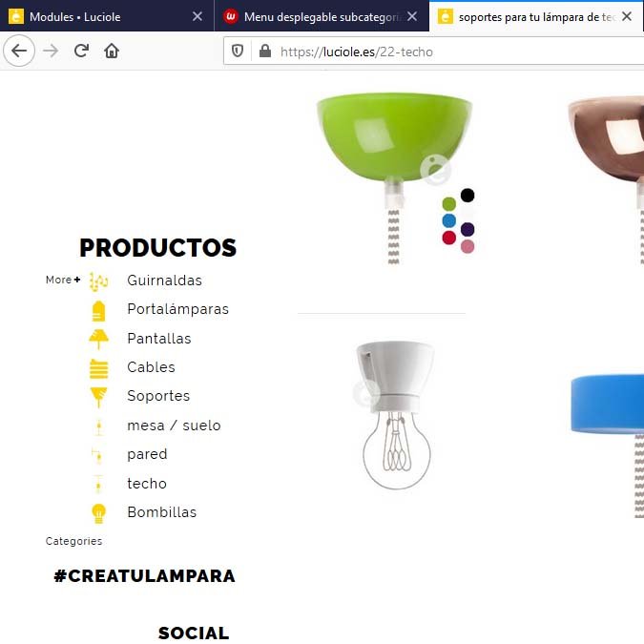Click the browser home icon
Image resolution: width=644 pixels, height=644 pixels.
[x=112, y=51]
